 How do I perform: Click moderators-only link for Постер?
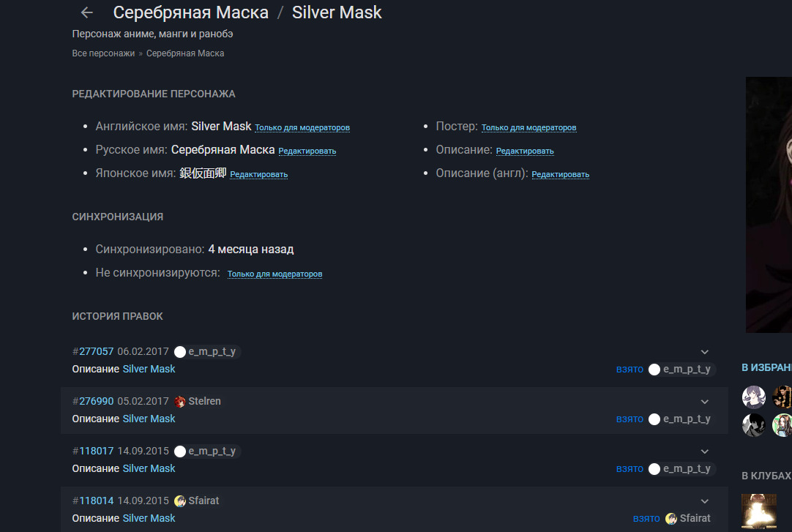528,127
